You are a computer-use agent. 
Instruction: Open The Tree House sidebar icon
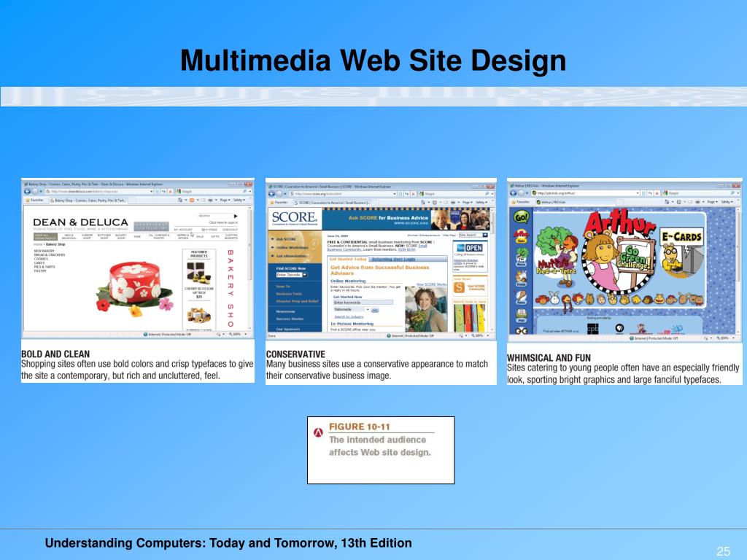point(522,257)
